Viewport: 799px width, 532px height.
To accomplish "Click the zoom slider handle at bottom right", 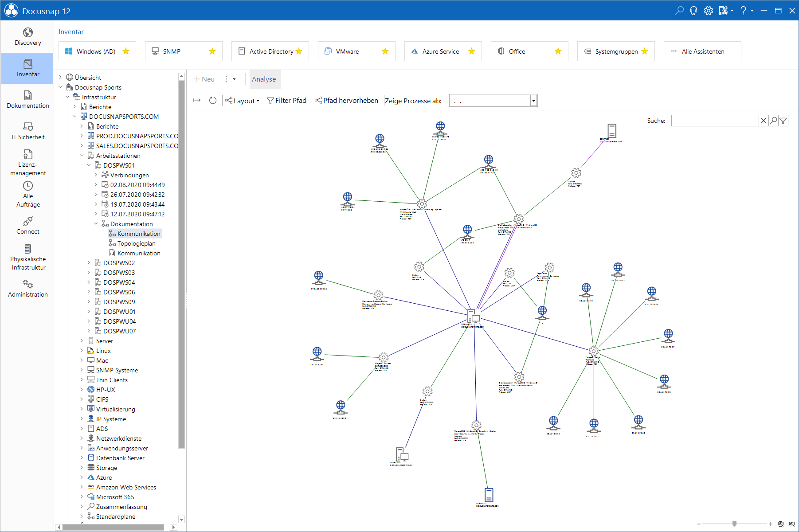I will [735, 524].
